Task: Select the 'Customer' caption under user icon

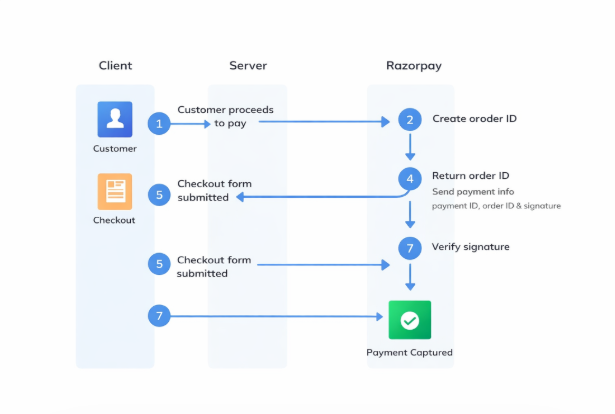Action: pos(114,149)
